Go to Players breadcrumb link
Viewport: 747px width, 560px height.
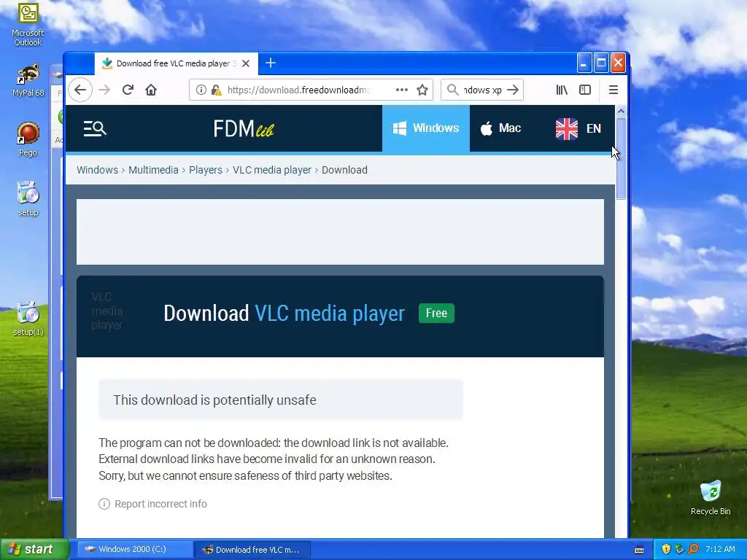click(x=205, y=170)
